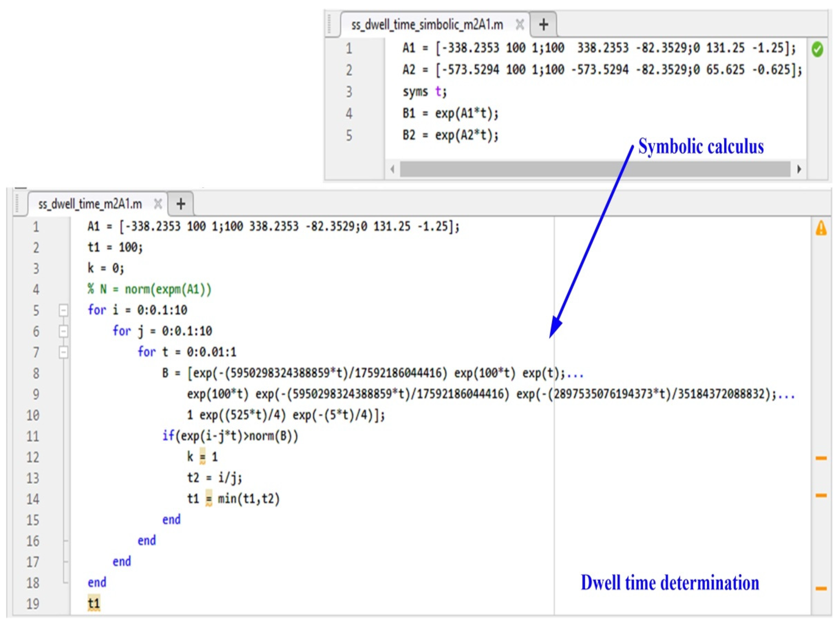
Task: Click the orange warning triangle indicator
Action: [821, 228]
